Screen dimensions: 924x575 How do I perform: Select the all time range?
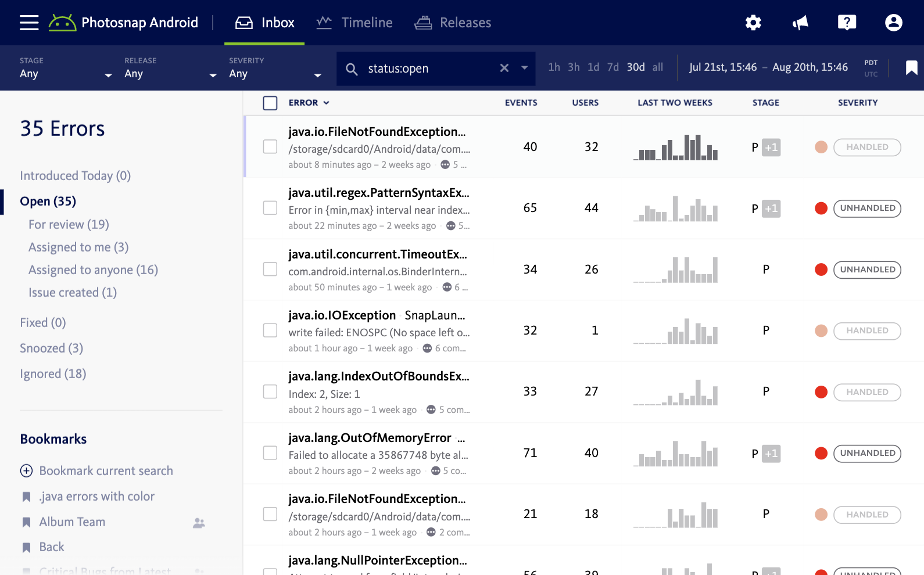[658, 67]
